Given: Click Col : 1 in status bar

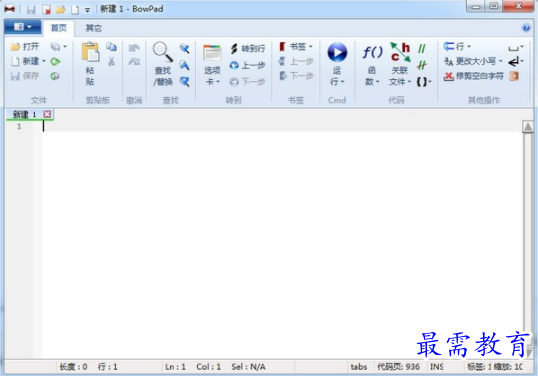Looking at the screenshot, I should [x=209, y=367].
